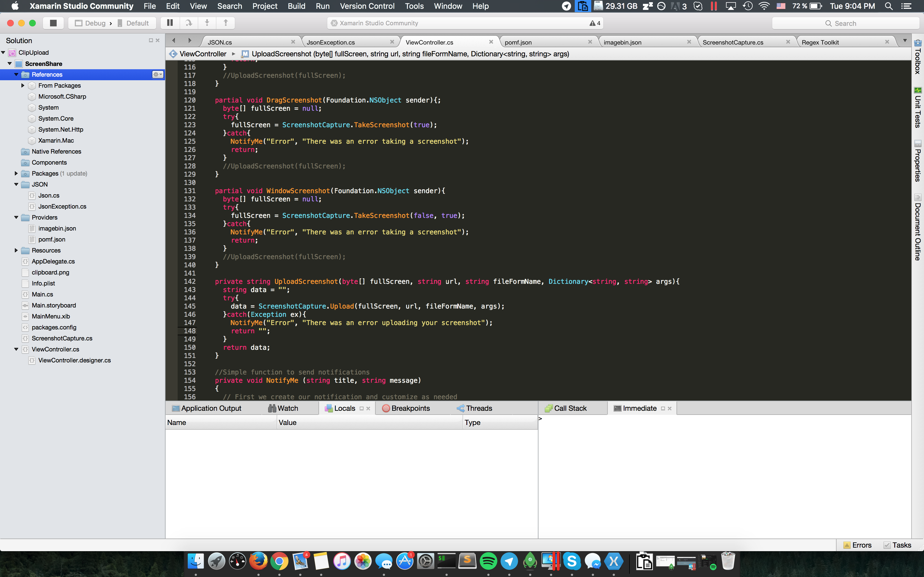Open the Unit Tests side panel

tap(917, 108)
